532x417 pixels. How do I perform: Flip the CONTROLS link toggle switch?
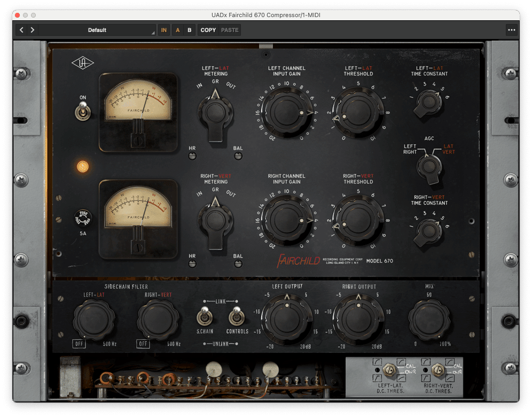[237, 316]
